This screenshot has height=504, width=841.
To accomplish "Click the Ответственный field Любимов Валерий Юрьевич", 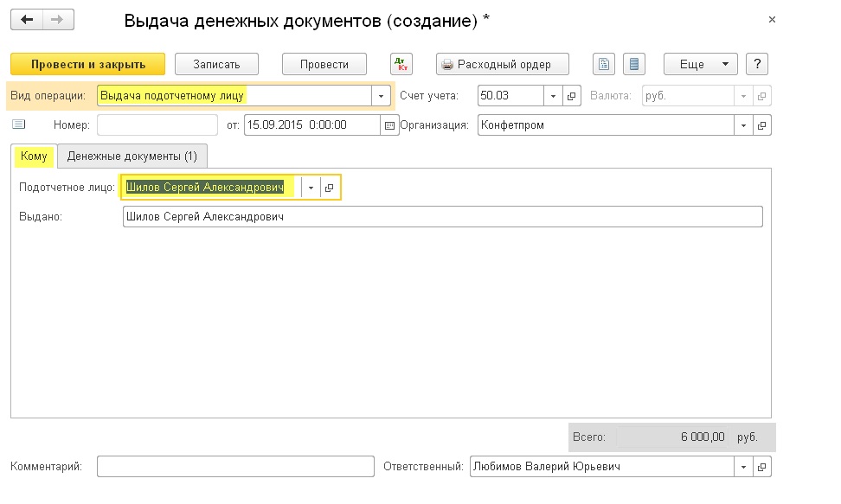I will (602, 467).
